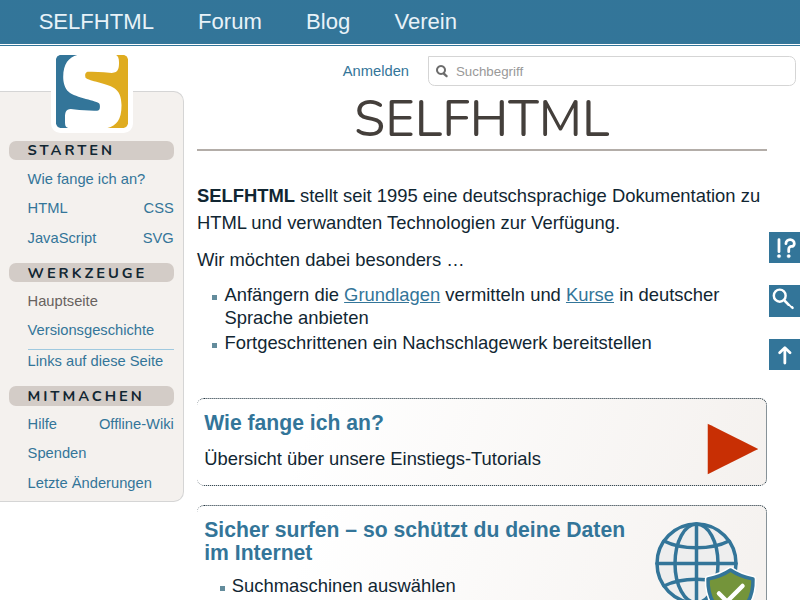Open the JavaScript sidebar link
This screenshot has width=800, height=600.
coord(62,238)
